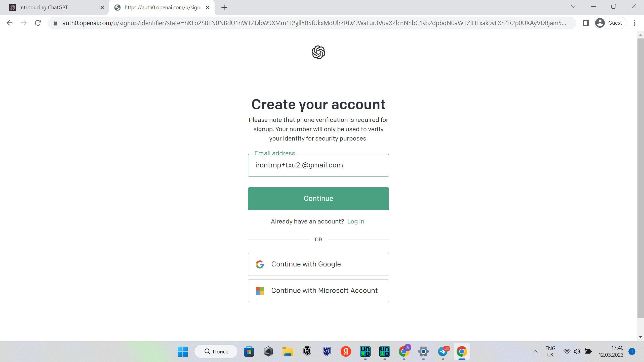Click the browser reload/refresh button
This screenshot has height=362, width=644.
pos(38,23)
